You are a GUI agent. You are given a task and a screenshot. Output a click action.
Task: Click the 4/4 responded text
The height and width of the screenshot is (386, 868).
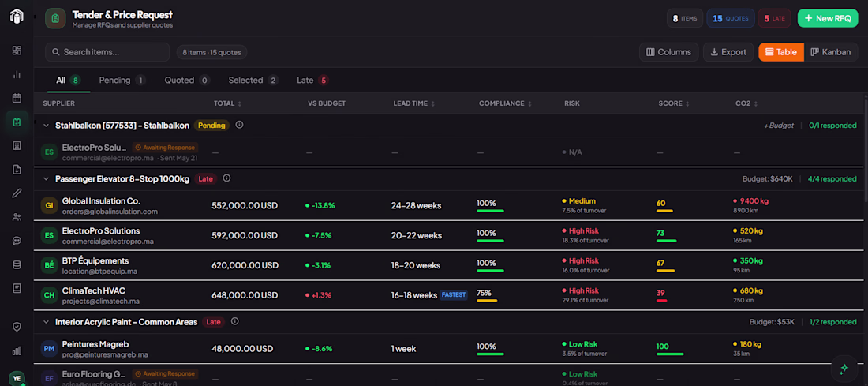pyautogui.click(x=832, y=179)
